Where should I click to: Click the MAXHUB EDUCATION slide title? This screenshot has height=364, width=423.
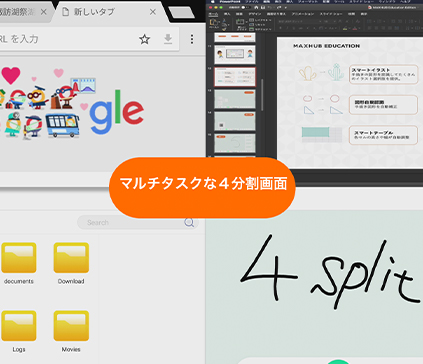(326, 46)
